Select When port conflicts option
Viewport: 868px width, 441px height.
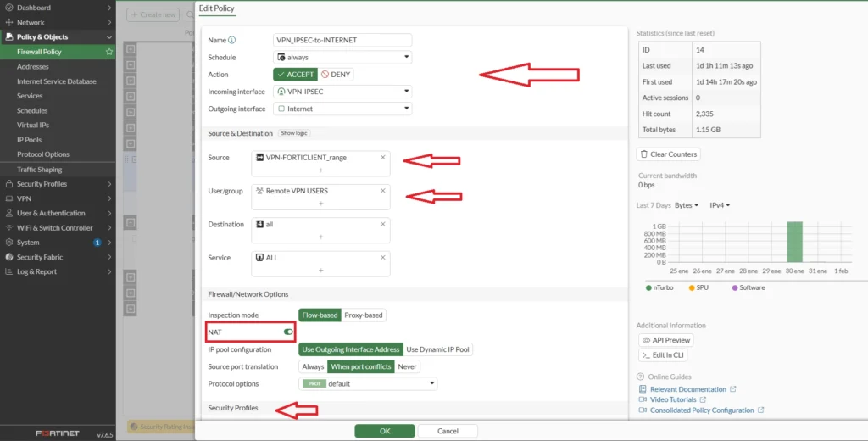point(361,366)
